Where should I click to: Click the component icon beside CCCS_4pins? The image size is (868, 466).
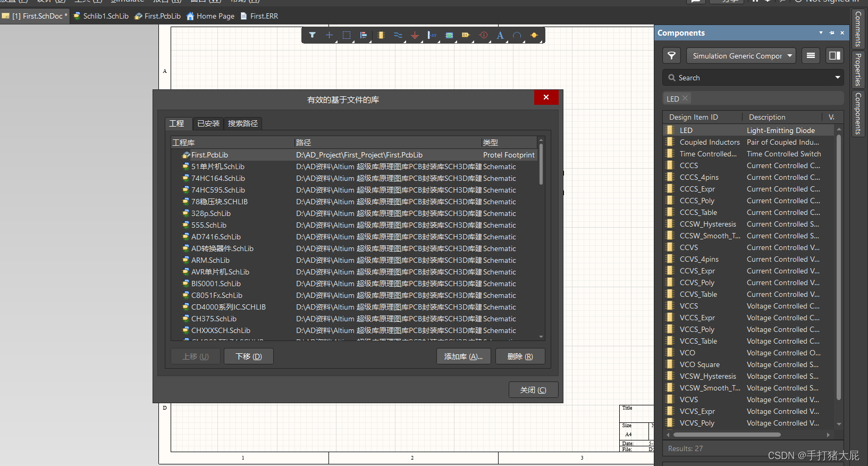670,177
